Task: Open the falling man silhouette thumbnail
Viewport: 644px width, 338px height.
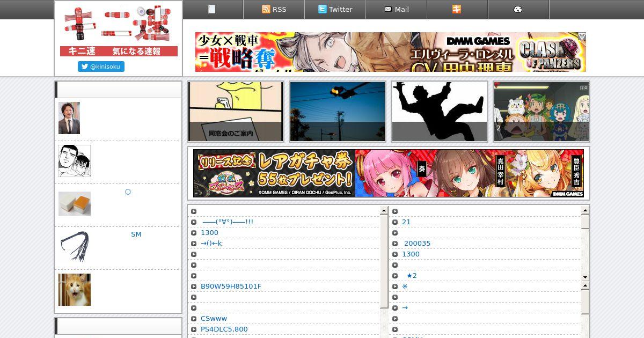Action: [x=440, y=112]
